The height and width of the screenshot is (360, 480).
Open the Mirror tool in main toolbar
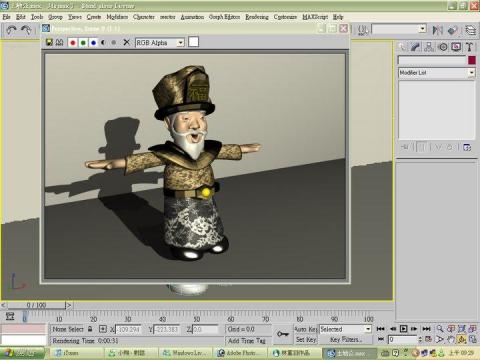tap(437, 30)
